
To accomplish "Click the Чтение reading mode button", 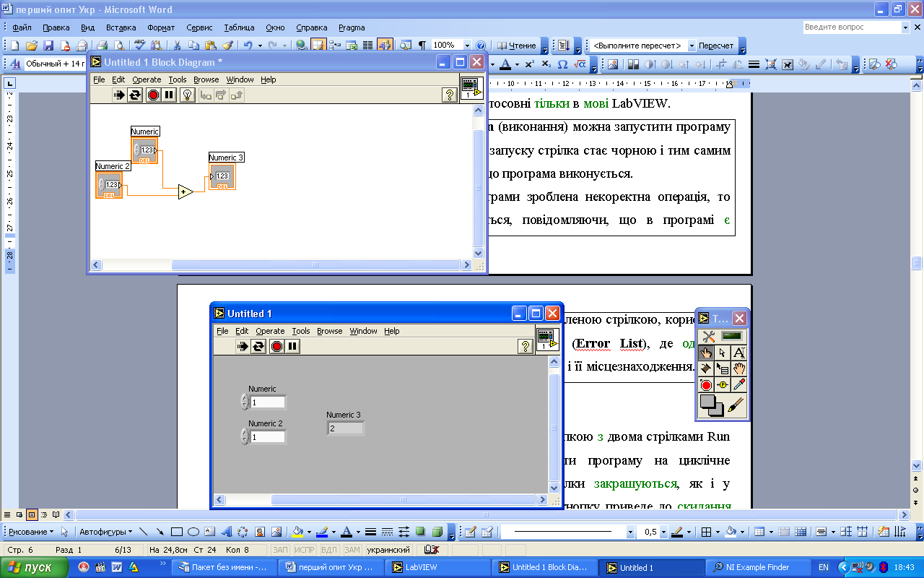I will point(517,46).
